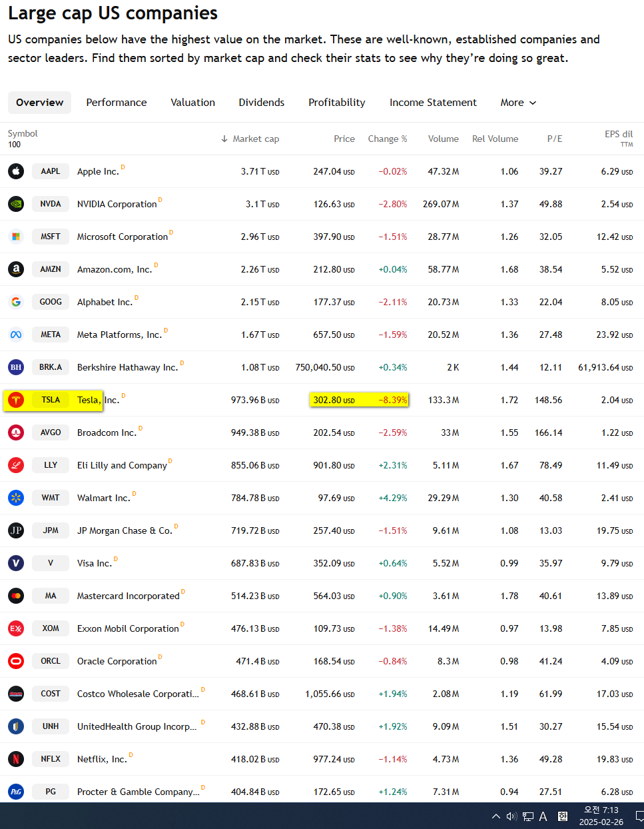Click the Eli Lilly logo icon

point(16,465)
